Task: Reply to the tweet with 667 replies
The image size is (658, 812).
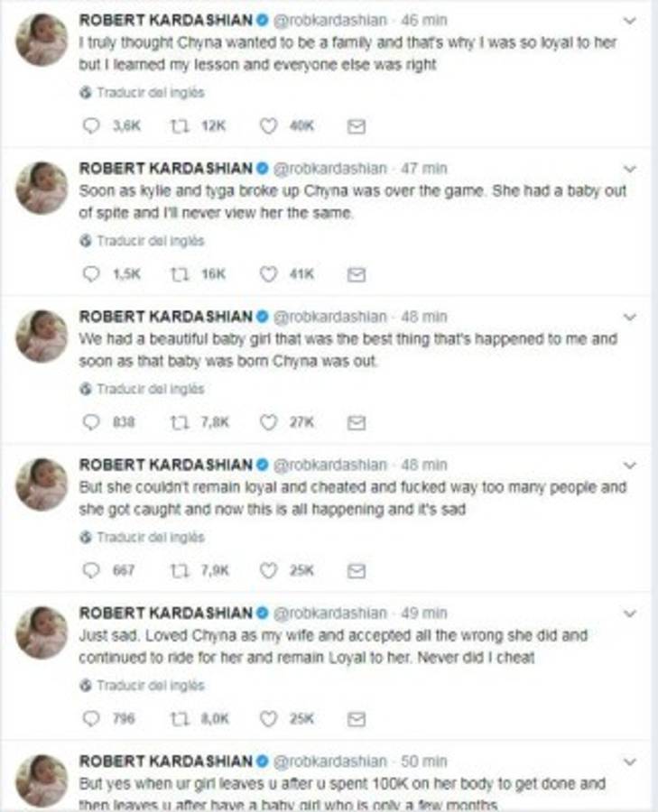Action: click(90, 570)
